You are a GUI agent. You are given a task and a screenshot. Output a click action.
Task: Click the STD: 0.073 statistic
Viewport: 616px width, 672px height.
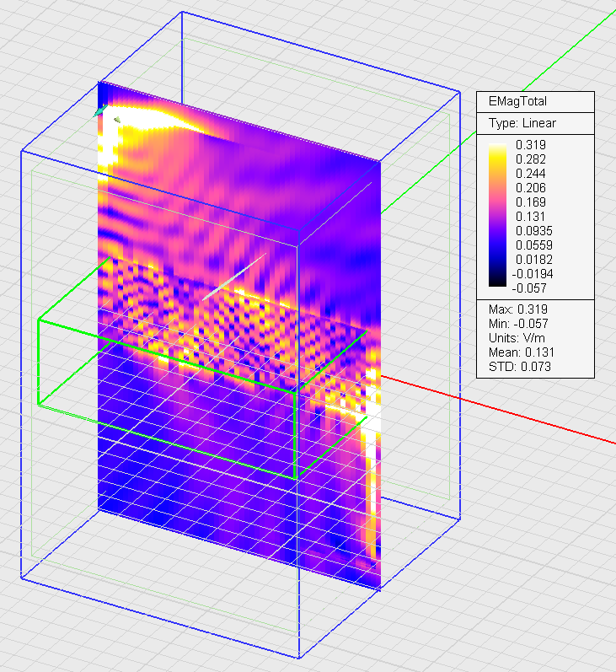point(518,366)
